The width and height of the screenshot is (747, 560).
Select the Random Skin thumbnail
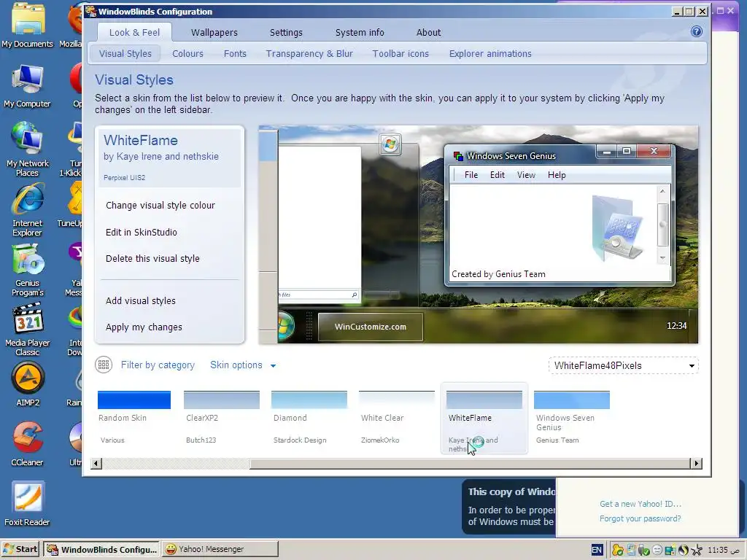[x=134, y=400]
